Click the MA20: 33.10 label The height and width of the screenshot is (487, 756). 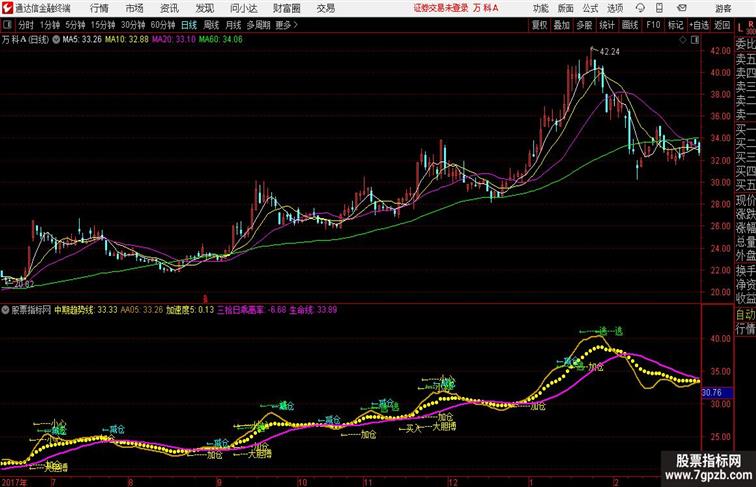click(174, 40)
